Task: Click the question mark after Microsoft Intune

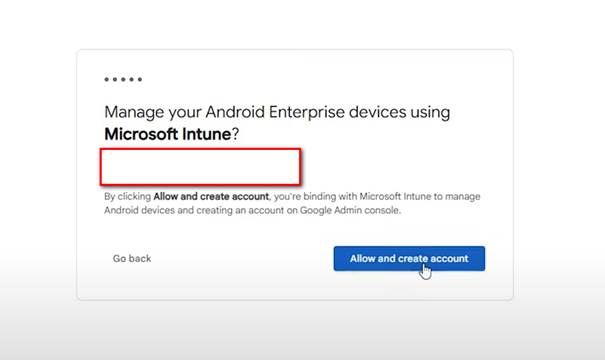Action: (235, 134)
